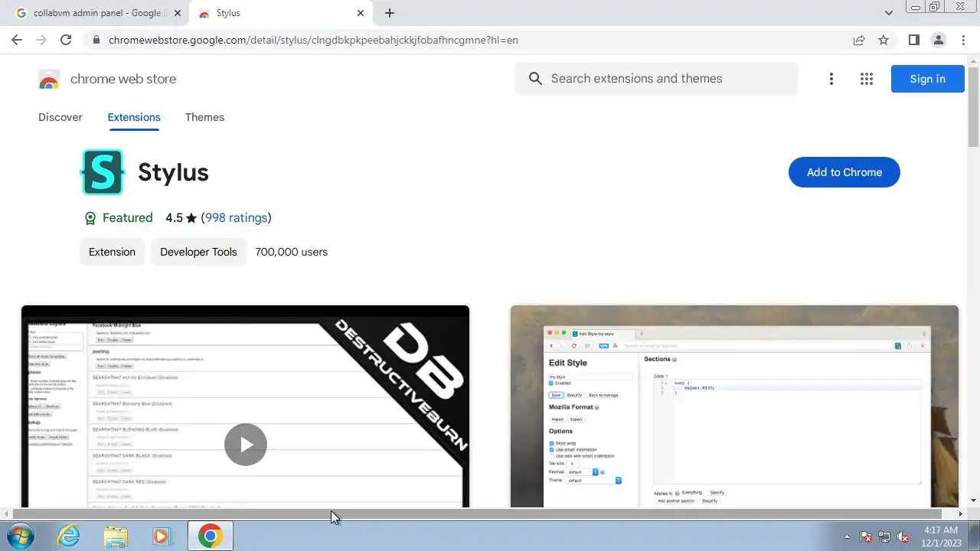
Task: Click the Stylus extension logo
Action: pos(103,172)
